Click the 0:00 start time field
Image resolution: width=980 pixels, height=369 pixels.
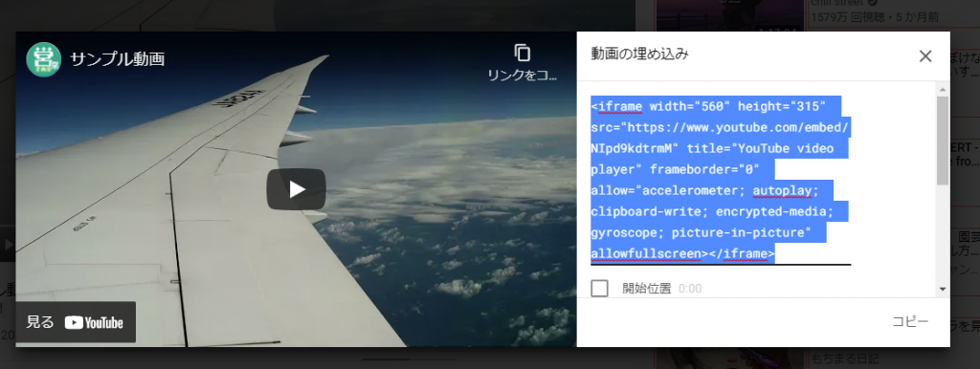coord(690,289)
